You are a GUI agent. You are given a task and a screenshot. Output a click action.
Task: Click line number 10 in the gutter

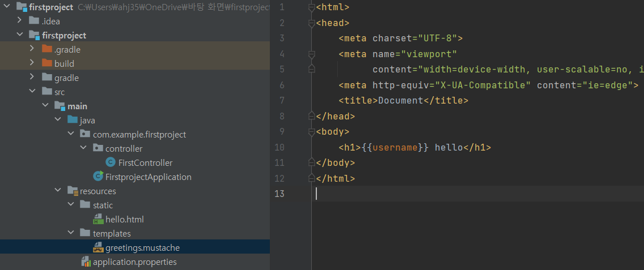coord(279,147)
